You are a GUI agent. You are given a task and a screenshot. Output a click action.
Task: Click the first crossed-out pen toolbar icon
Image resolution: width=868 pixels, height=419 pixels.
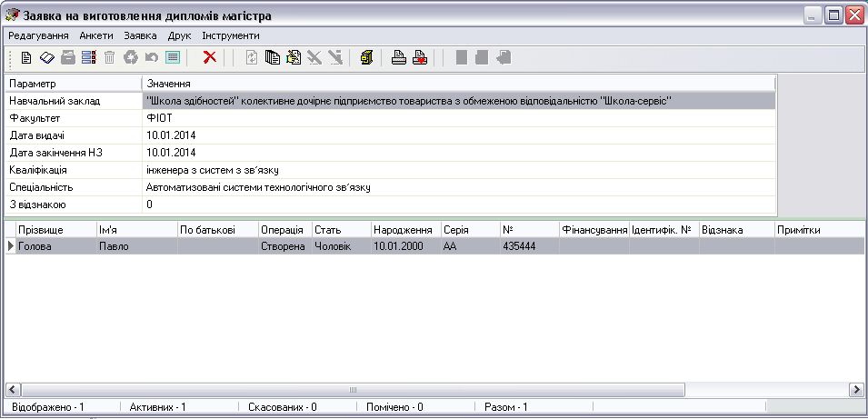[x=314, y=57]
